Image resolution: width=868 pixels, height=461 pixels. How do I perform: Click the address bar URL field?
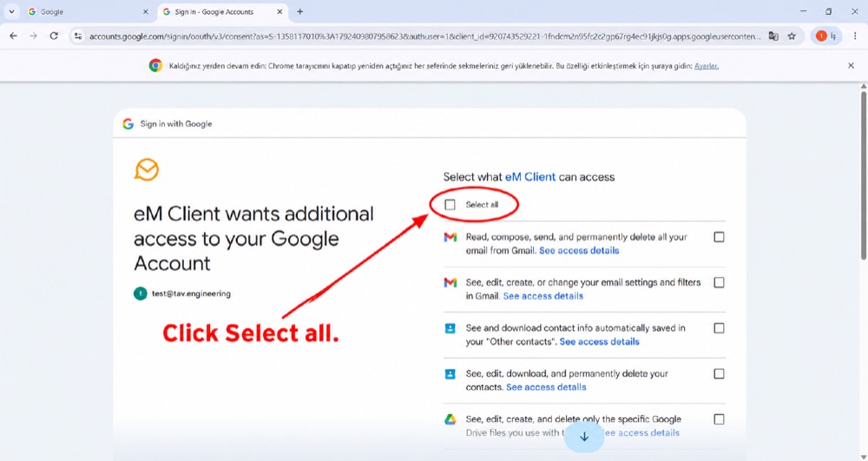(425, 36)
